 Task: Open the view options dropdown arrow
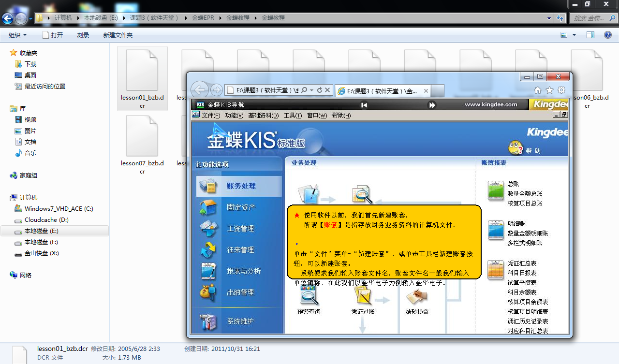(575, 35)
